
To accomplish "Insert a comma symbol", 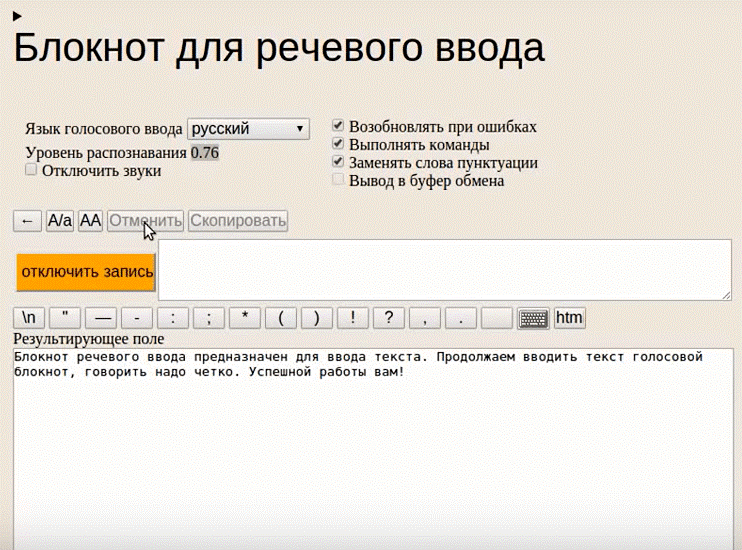I will [x=425, y=318].
